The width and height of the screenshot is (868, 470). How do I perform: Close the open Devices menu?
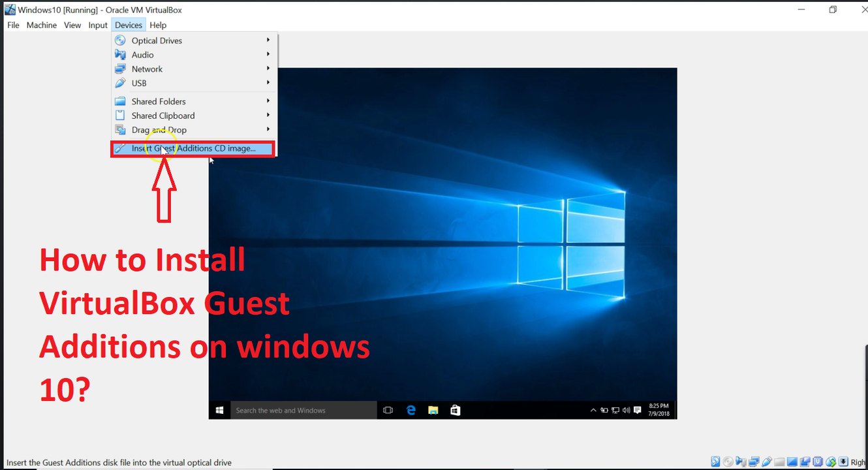(x=129, y=25)
